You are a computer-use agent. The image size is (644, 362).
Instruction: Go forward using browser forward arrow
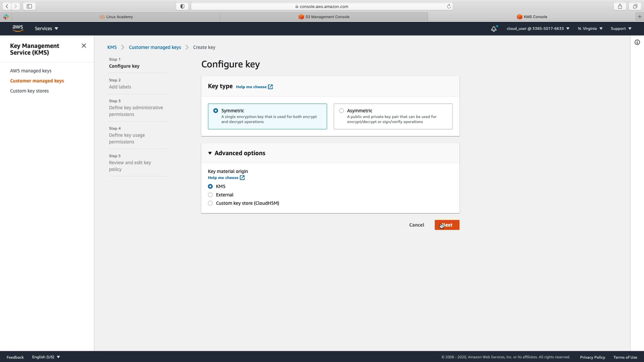click(16, 6)
